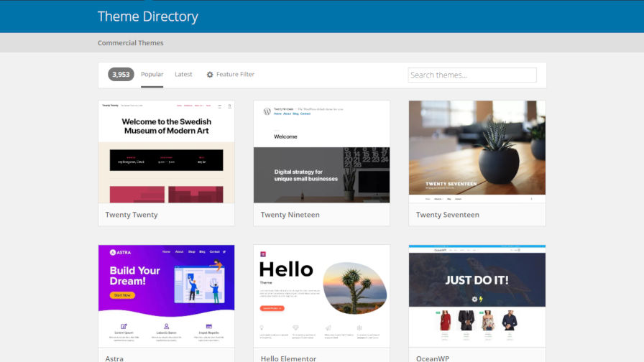This screenshot has height=362, width=644.
Task: Focus the Search themes input field
Action: pos(471,75)
